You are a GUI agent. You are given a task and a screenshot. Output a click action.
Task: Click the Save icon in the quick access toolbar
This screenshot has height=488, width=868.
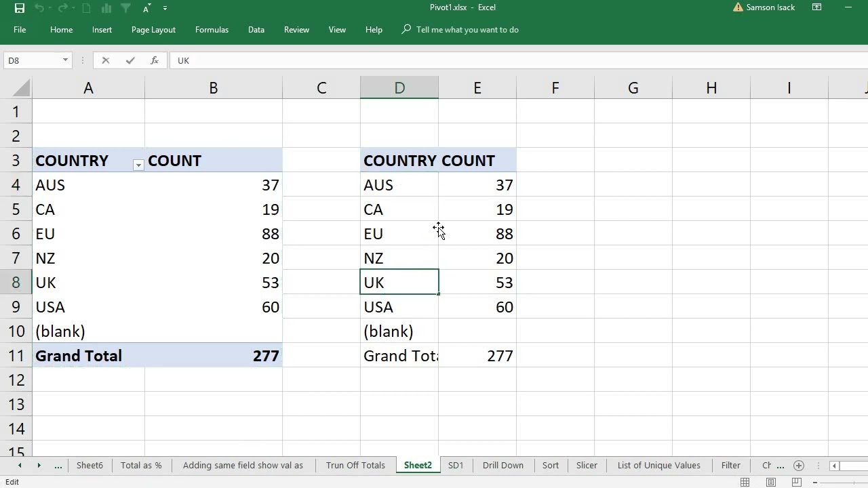pos(19,8)
